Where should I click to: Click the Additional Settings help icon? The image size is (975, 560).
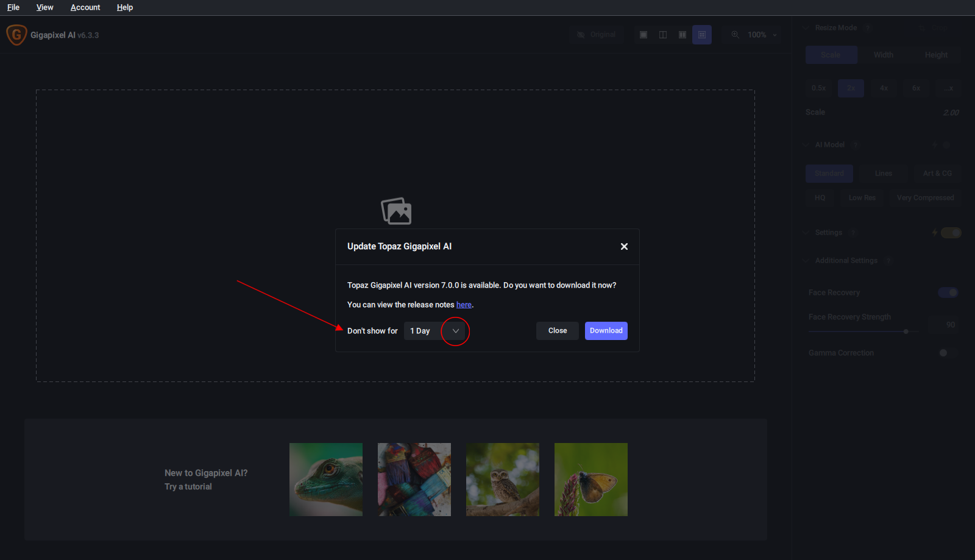point(888,261)
